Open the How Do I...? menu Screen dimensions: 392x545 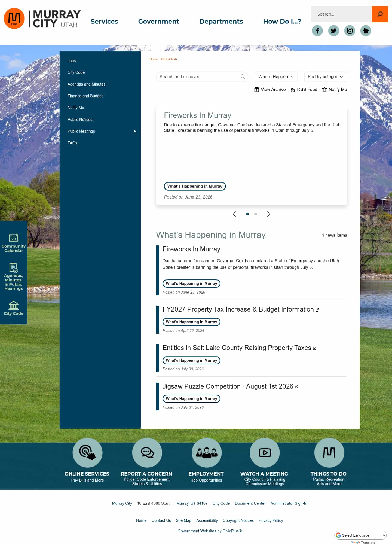282,21
